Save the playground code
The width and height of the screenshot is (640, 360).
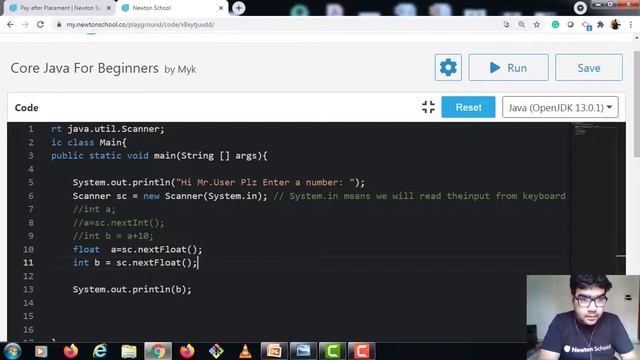pyautogui.click(x=589, y=67)
